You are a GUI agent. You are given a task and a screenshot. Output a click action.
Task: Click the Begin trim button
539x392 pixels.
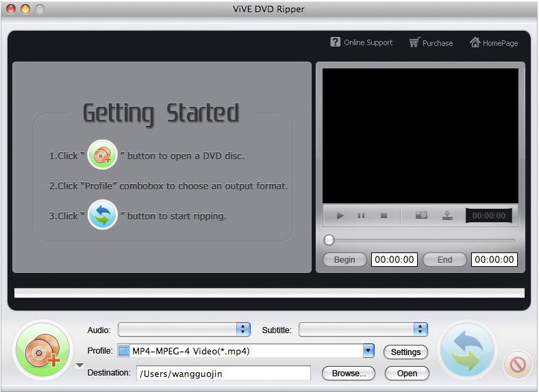point(344,259)
